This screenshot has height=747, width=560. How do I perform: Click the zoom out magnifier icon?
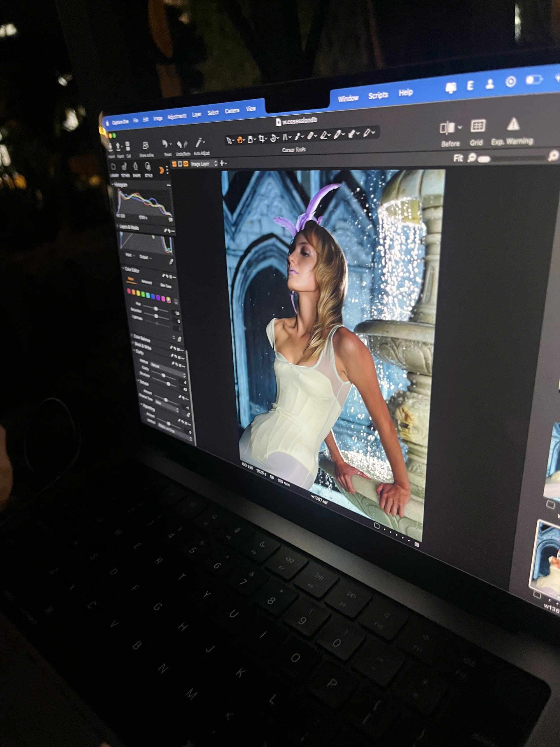pos(472,157)
